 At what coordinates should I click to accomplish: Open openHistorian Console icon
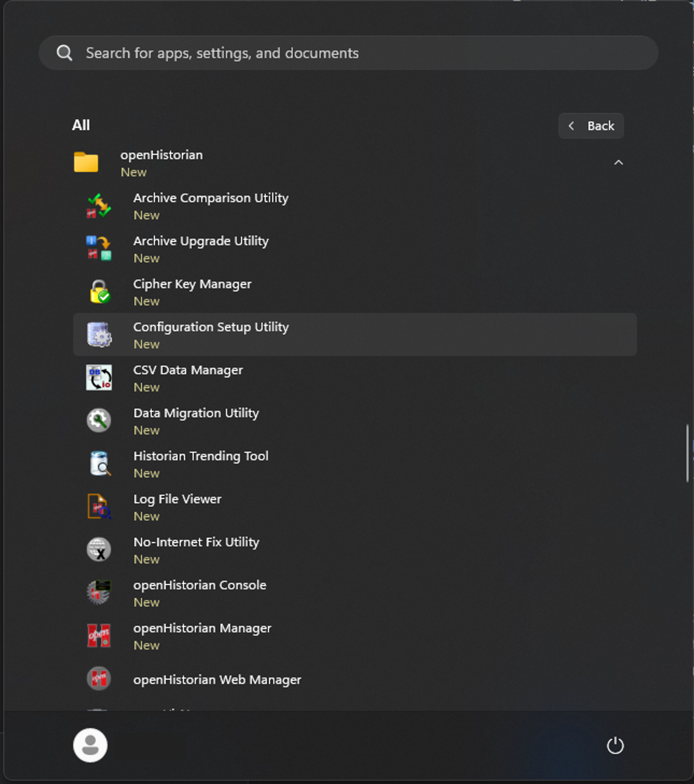pos(99,593)
